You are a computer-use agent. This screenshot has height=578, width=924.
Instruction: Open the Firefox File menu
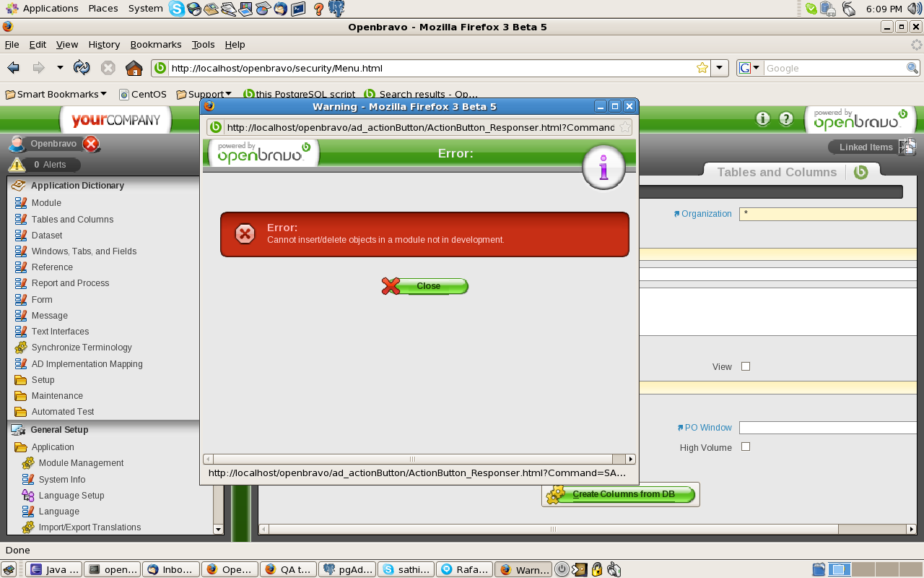click(x=12, y=44)
